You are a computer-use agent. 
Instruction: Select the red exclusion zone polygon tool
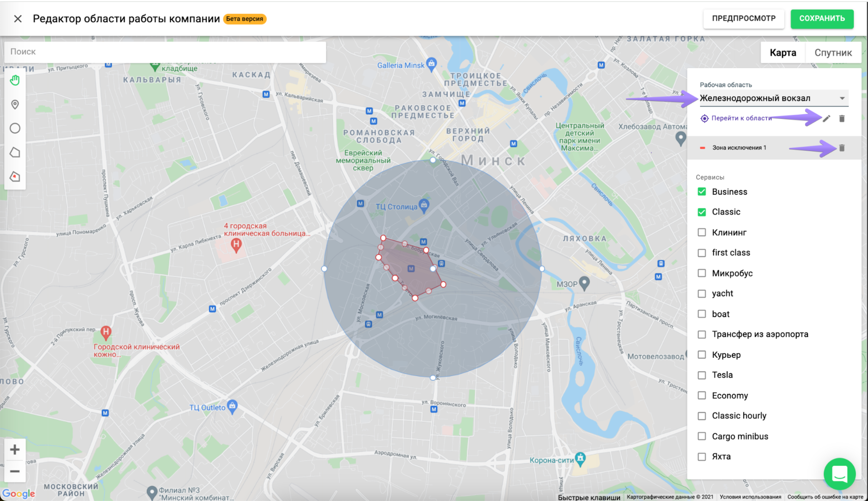coord(15,177)
